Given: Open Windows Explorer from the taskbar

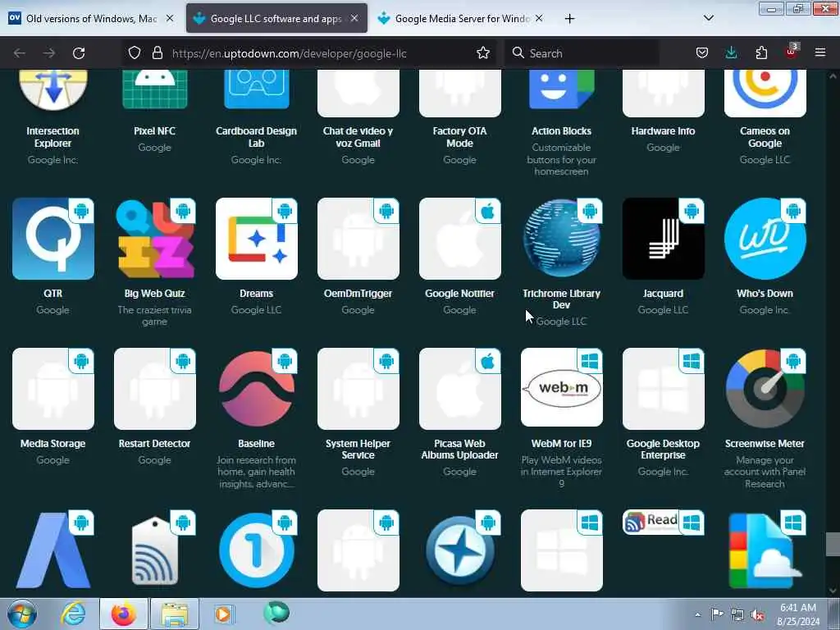Looking at the screenshot, I should tap(175, 614).
